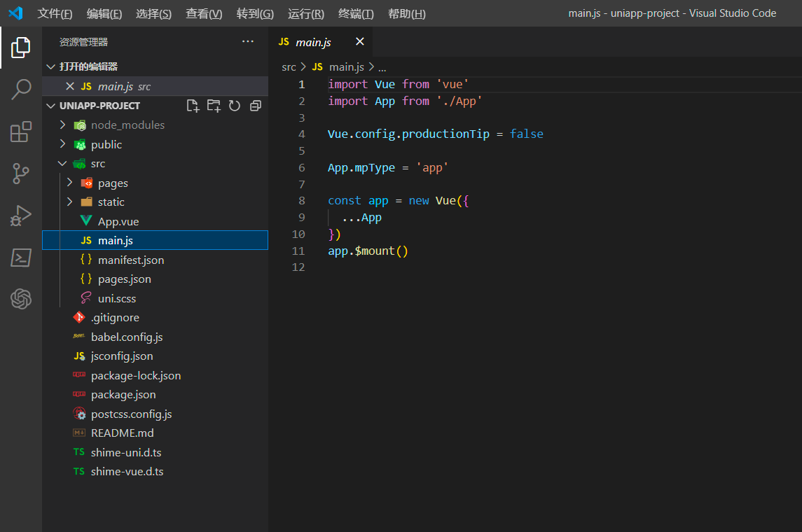
Task: Open uni.scss file
Action: (x=155, y=298)
